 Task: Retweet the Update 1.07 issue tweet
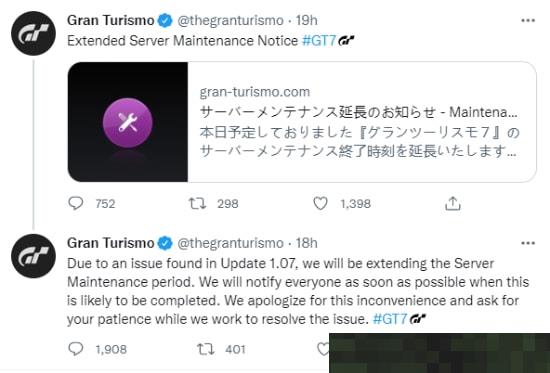click(x=206, y=349)
